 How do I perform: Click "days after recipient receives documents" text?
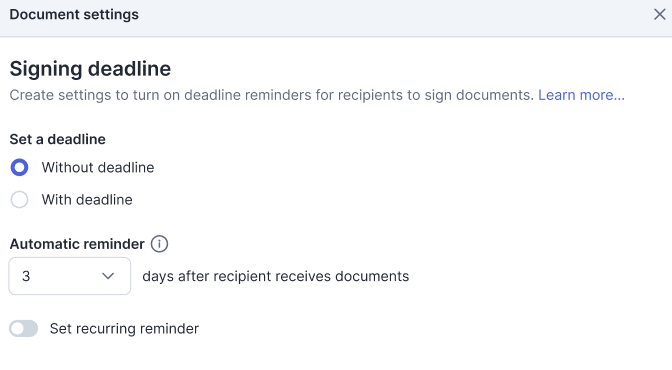click(x=276, y=277)
